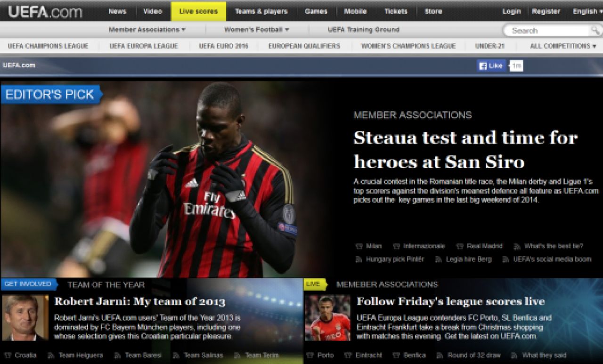Click the shirt icon beside Porto

(x=309, y=356)
